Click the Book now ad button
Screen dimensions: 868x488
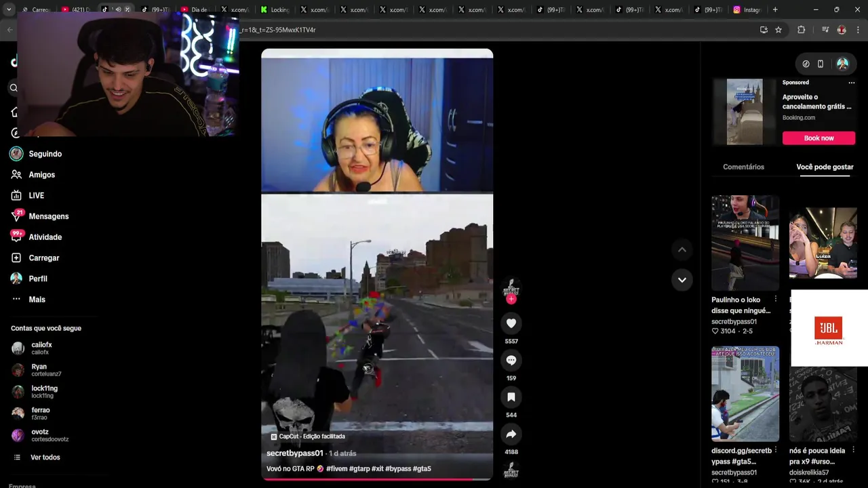click(818, 138)
